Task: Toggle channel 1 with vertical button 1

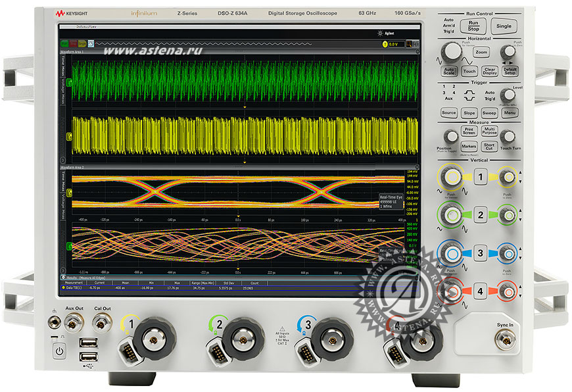Action: tap(481, 177)
